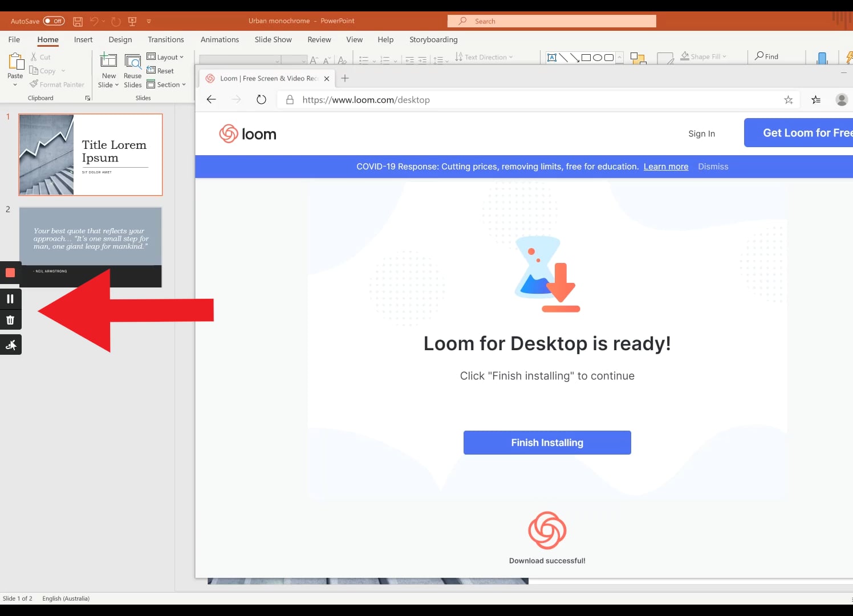Click Loom red stop recording button
This screenshot has height=616, width=853.
tap(10, 273)
